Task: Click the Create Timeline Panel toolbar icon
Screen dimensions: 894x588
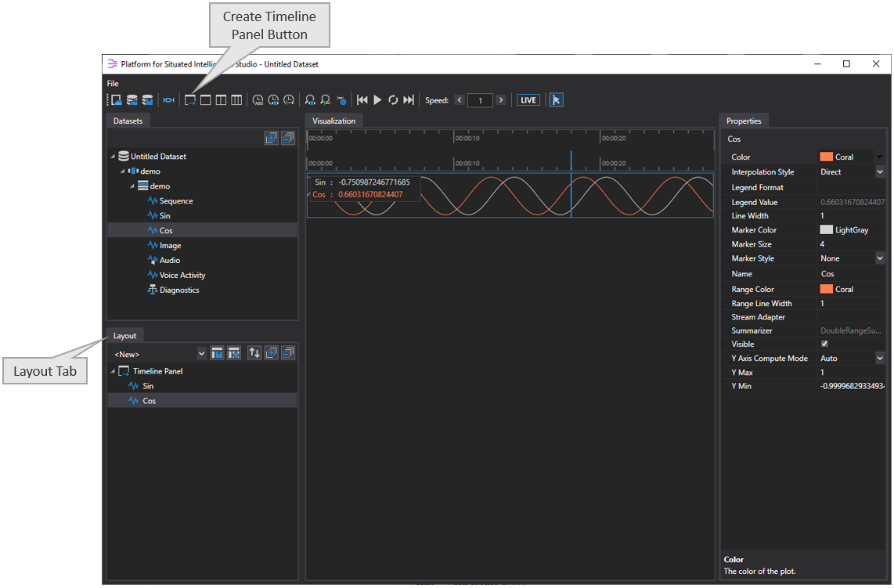Action: pos(189,100)
